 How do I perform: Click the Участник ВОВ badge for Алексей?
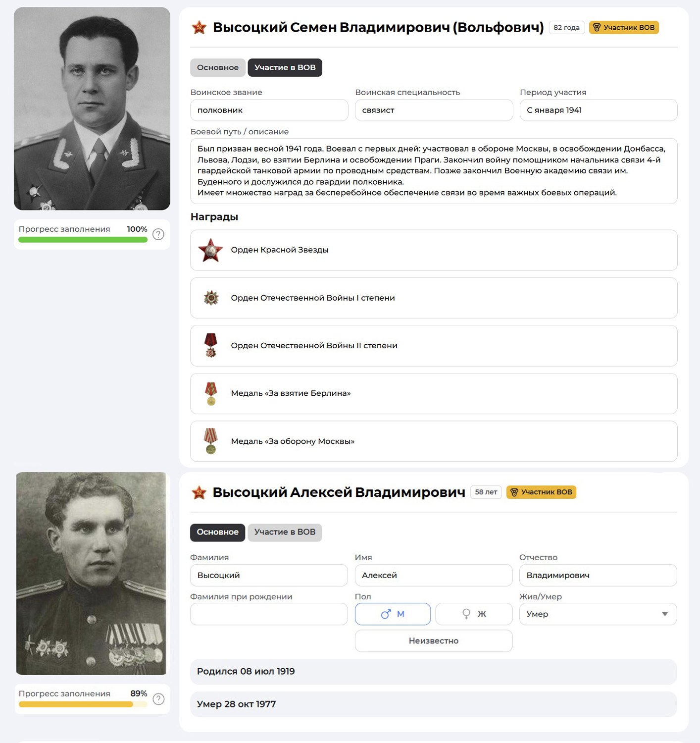click(542, 492)
